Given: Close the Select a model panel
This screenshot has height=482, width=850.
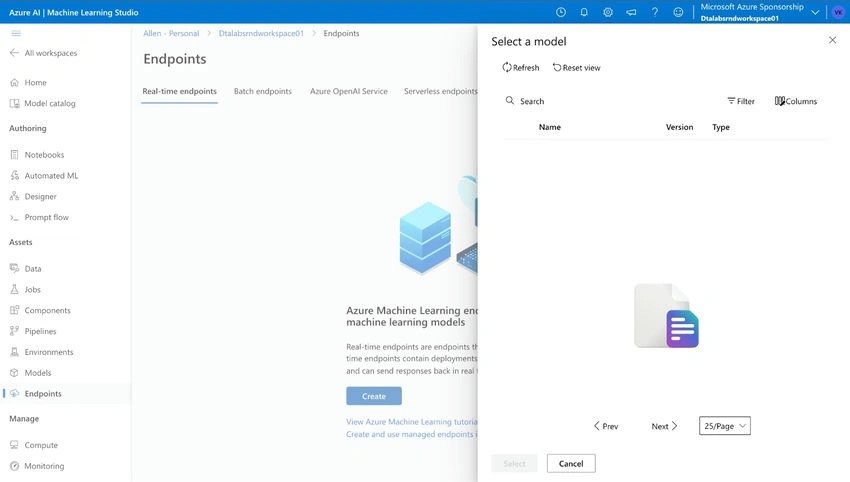Looking at the screenshot, I should pyautogui.click(x=832, y=40).
